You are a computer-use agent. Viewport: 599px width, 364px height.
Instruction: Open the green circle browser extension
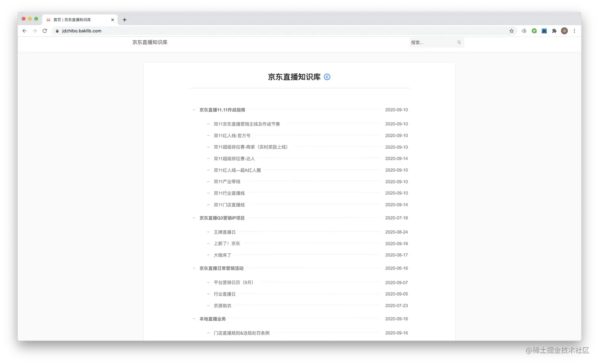coord(534,31)
